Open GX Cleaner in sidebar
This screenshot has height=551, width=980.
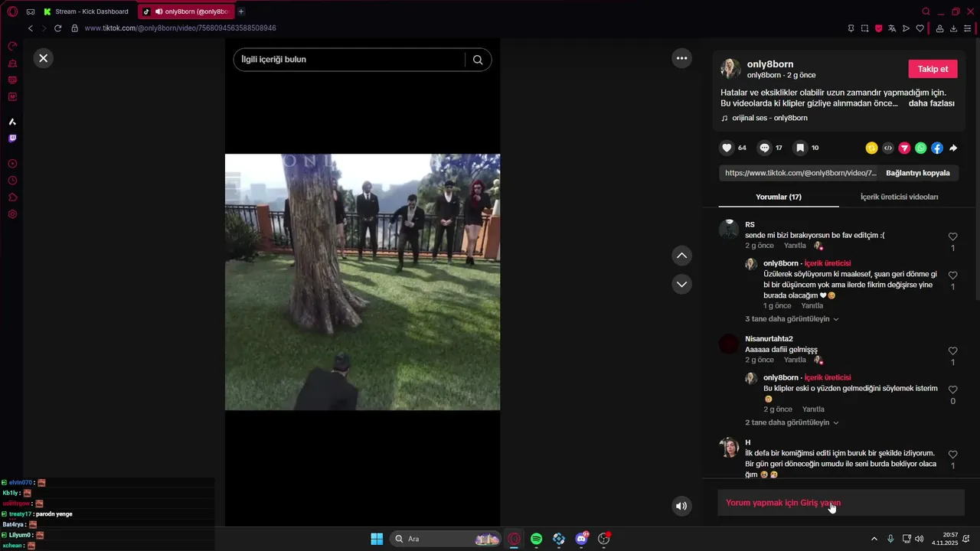coord(12,64)
